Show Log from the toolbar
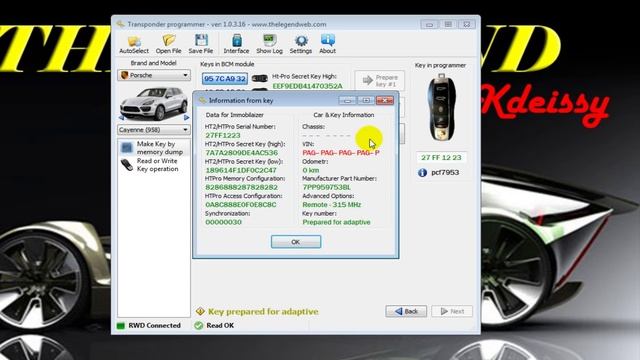The image size is (640, 360). [269, 44]
